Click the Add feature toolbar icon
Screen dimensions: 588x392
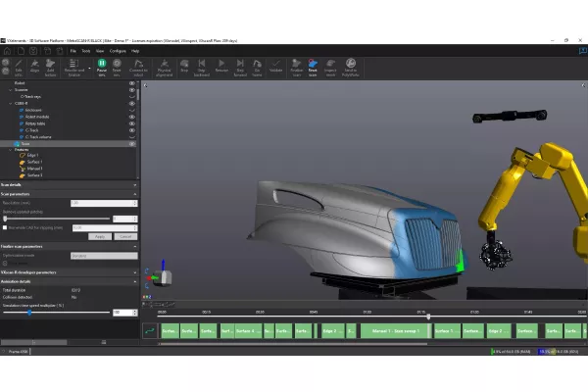click(51, 66)
